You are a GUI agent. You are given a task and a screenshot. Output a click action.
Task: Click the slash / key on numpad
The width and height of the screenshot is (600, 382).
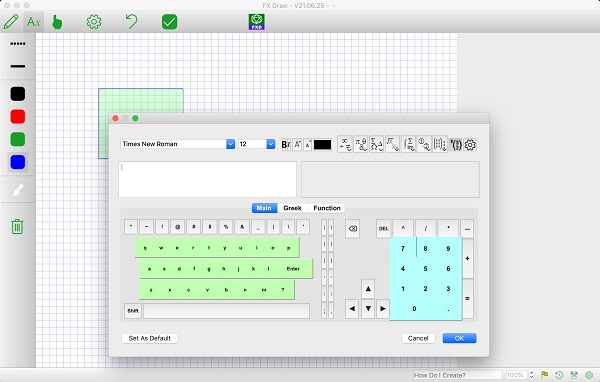[426, 229]
